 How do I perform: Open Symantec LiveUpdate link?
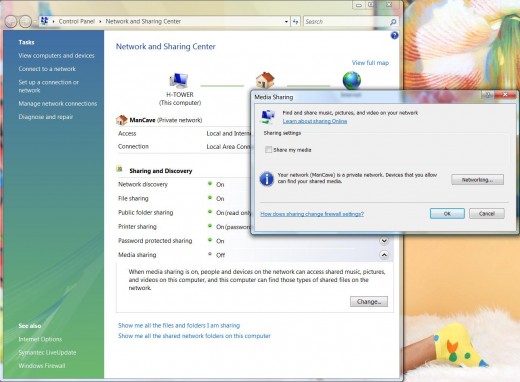47,353
